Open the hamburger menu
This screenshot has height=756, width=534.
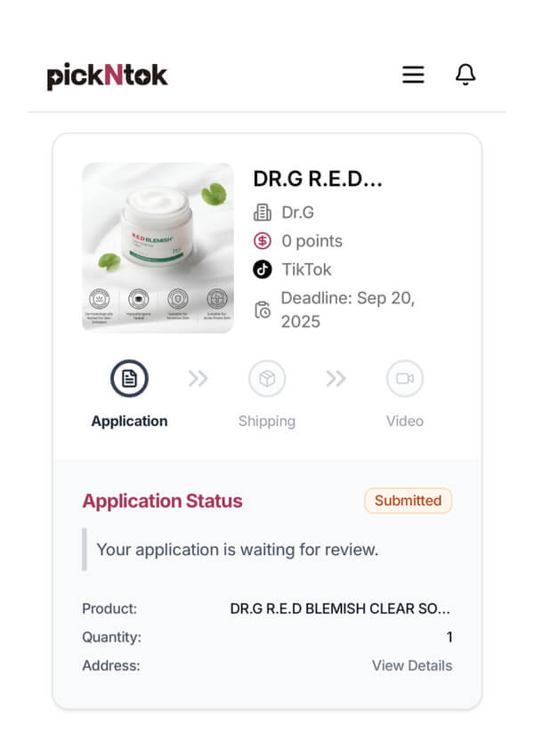tap(413, 76)
